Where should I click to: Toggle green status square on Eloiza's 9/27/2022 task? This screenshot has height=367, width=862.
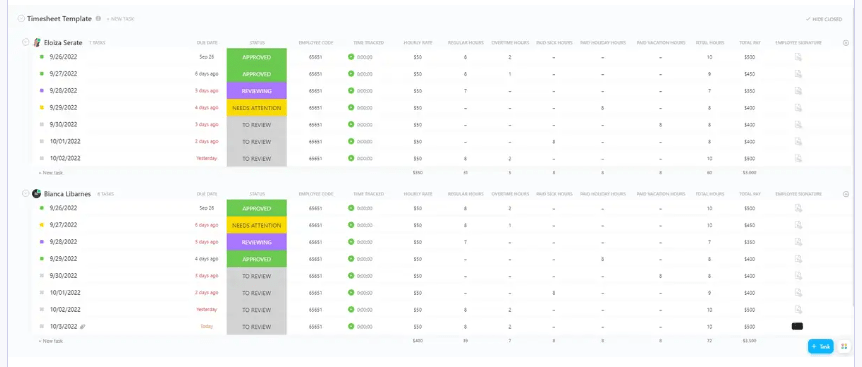tap(41, 74)
